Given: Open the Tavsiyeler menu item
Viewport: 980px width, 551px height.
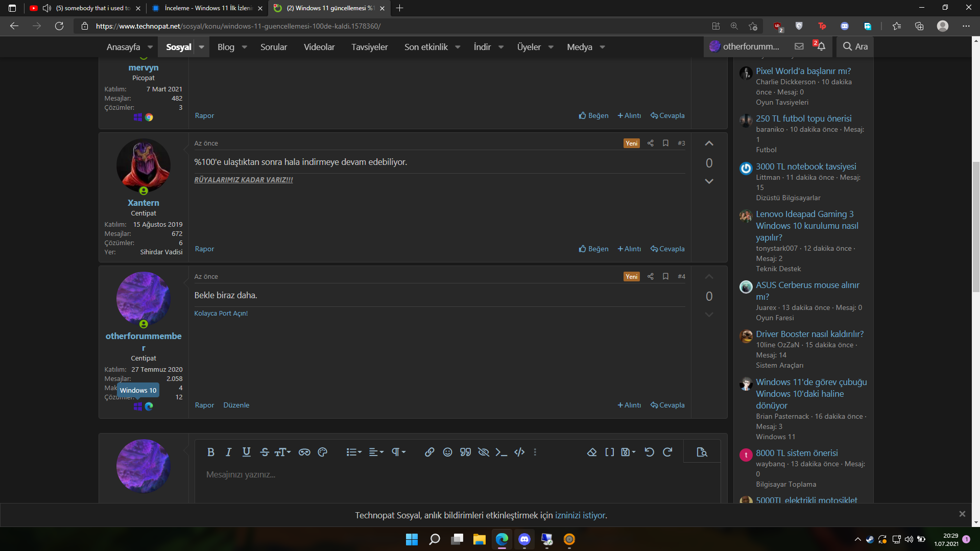Looking at the screenshot, I should (369, 47).
